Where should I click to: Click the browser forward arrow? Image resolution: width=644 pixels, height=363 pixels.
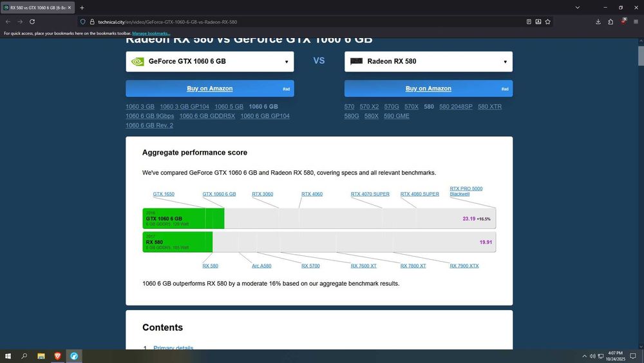pos(20,22)
